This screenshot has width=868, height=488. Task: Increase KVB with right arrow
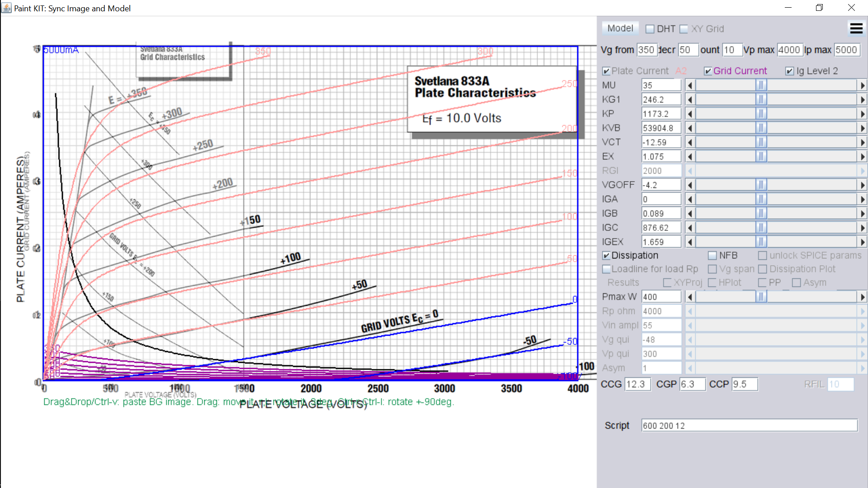click(862, 128)
